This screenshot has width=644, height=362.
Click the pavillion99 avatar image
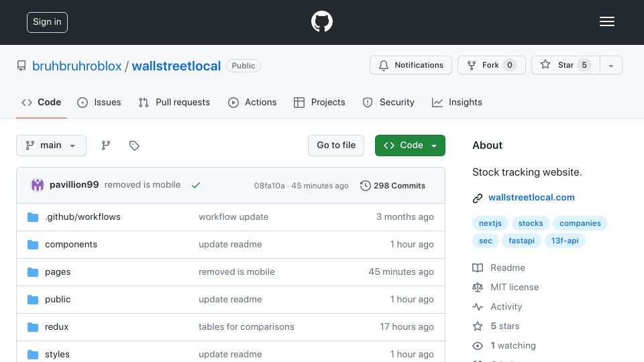click(38, 185)
